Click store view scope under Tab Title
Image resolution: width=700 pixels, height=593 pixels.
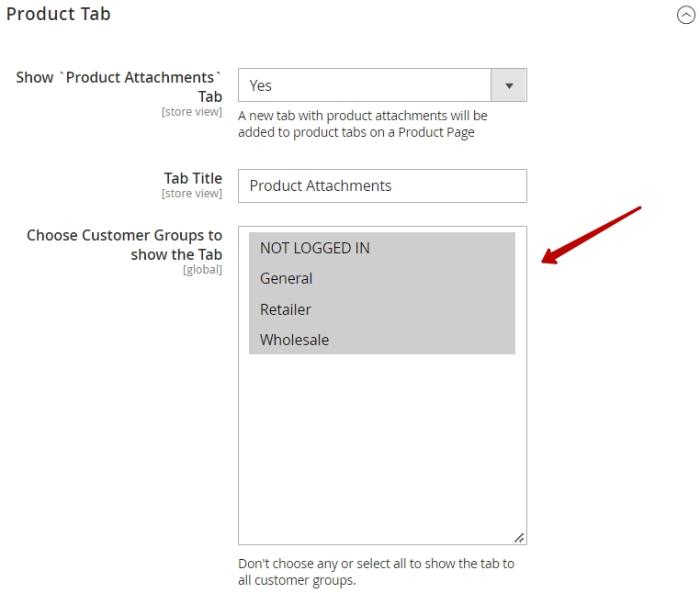[191, 193]
